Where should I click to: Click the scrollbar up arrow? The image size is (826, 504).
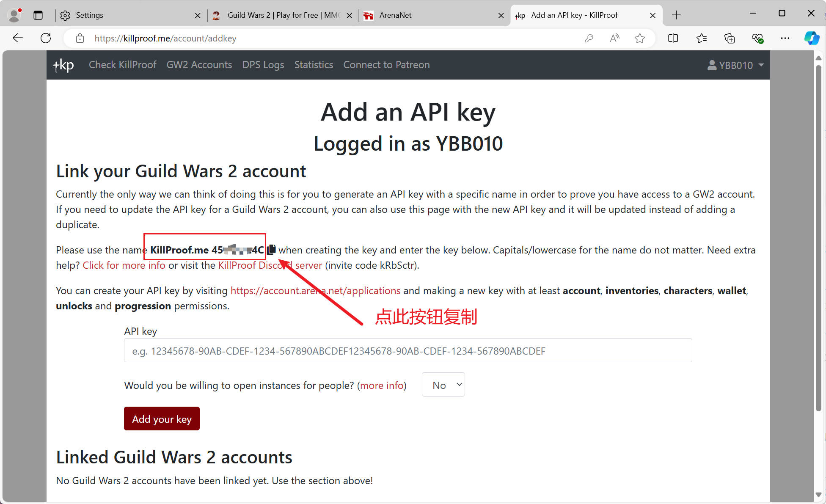click(818, 58)
